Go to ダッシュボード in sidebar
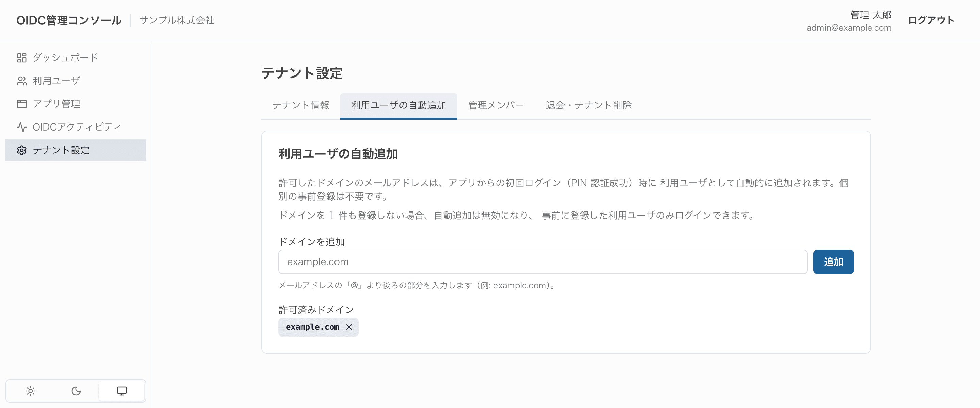Image resolution: width=980 pixels, height=408 pixels. [76, 58]
